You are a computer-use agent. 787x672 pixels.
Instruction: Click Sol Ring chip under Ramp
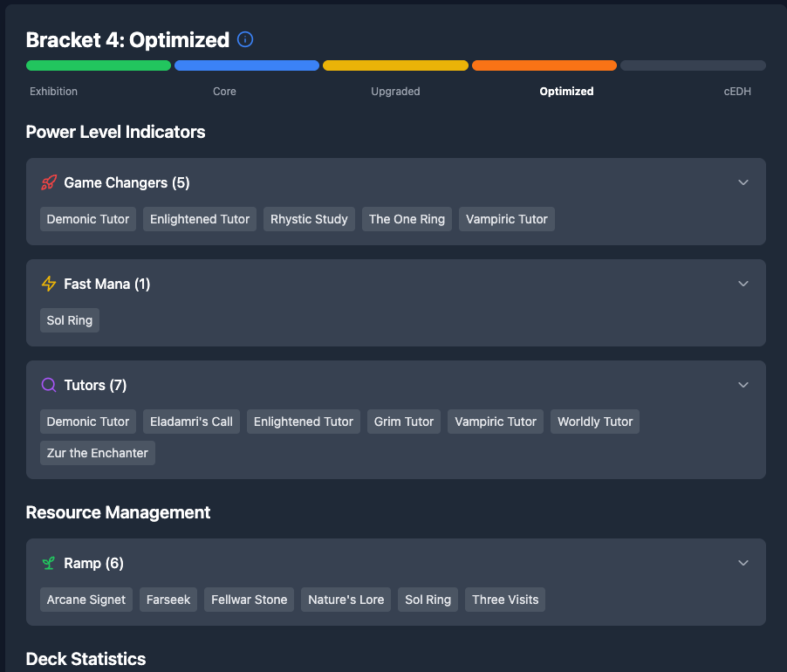428,600
